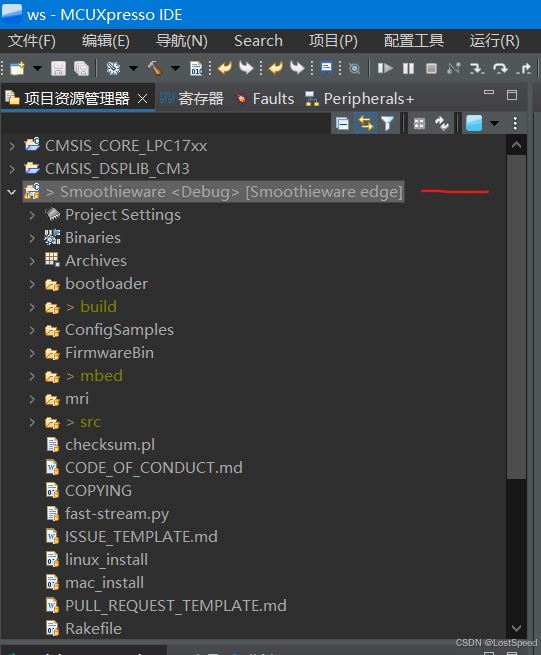Open the dropdown arrow beside the New icon
541x655 pixels.
coord(38,68)
